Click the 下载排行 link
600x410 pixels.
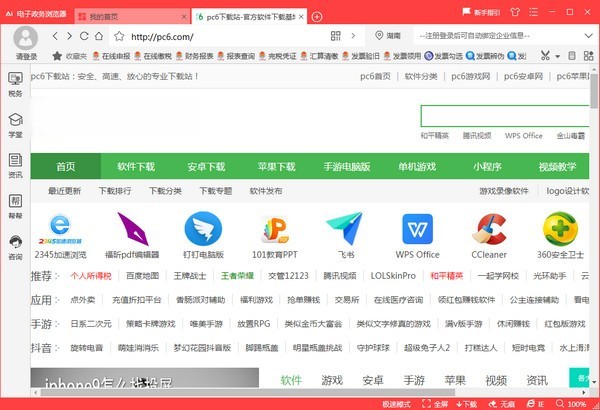point(115,191)
